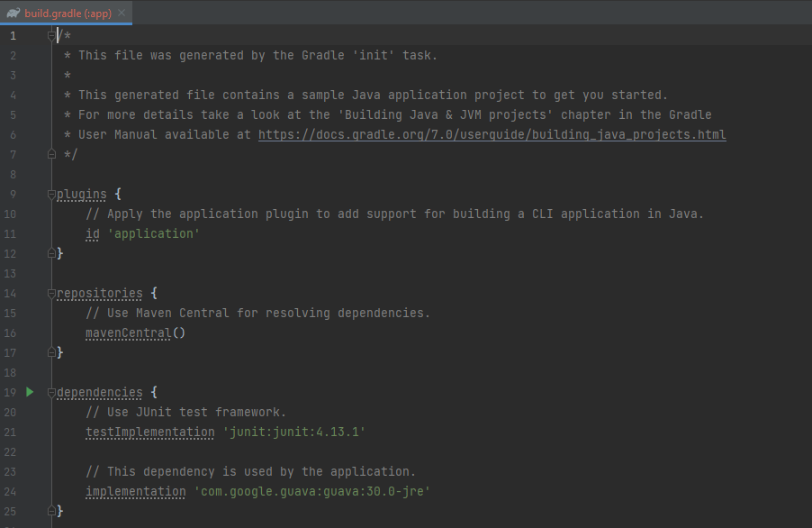Collapse the repositories block
The height and width of the screenshot is (528, 812).
coord(51,294)
